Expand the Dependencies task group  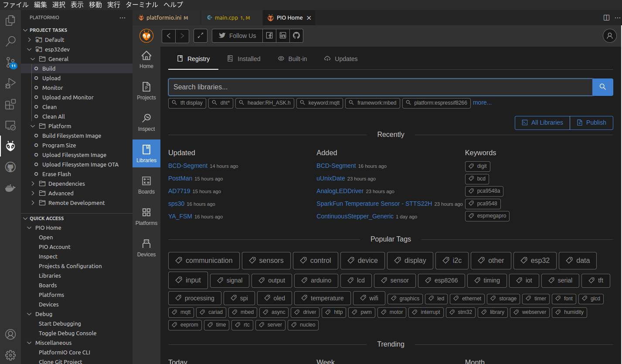tap(33, 184)
